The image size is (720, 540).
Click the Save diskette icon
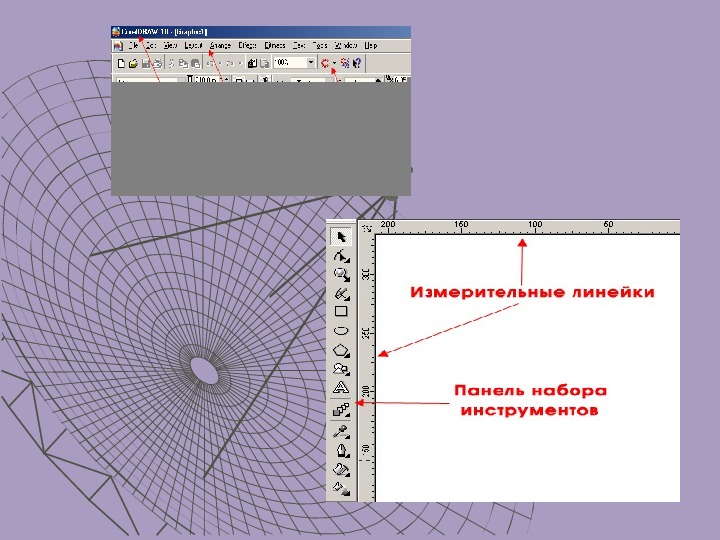(146, 63)
